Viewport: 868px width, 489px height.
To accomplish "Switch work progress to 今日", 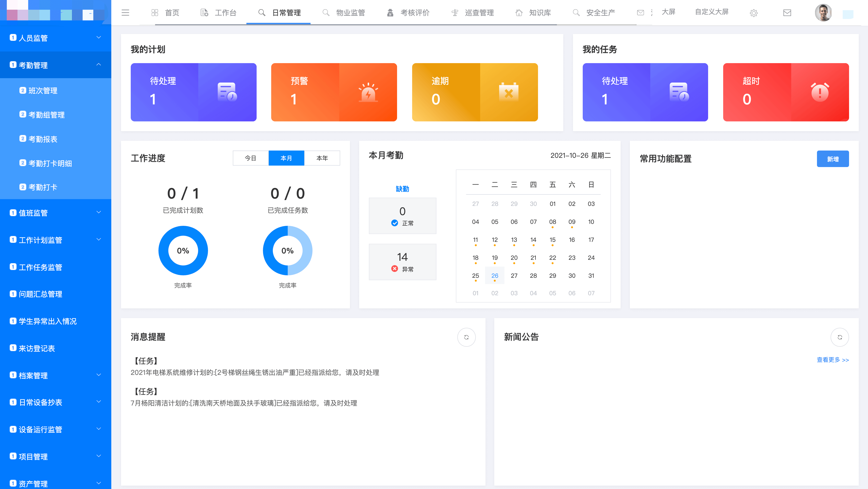I will pyautogui.click(x=250, y=158).
